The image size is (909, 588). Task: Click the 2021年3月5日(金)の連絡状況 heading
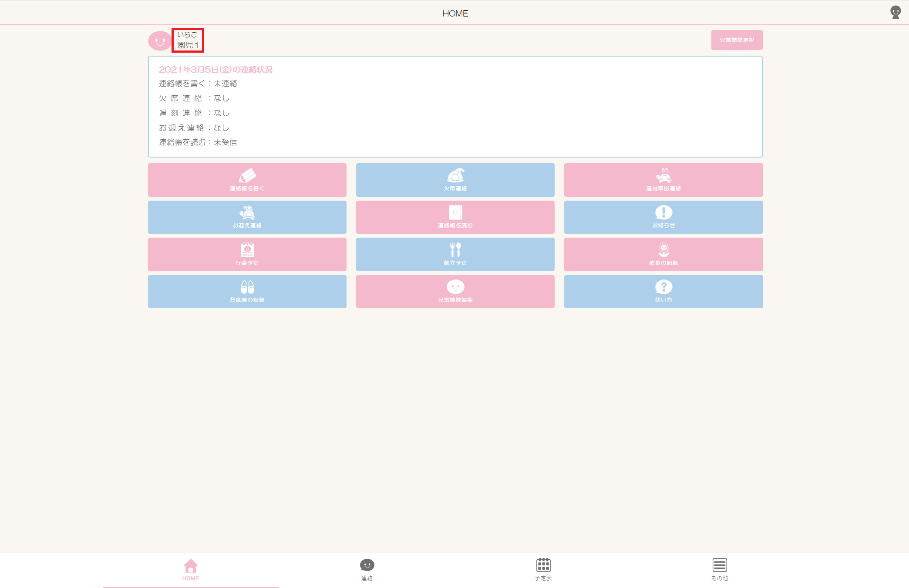click(x=215, y=70)
